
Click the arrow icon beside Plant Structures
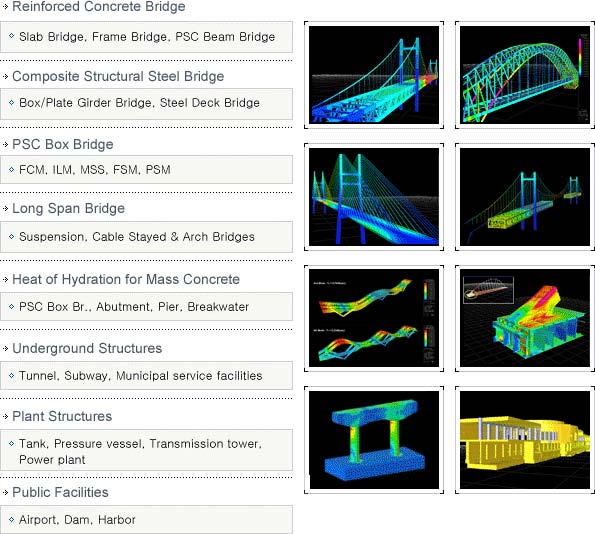tap(5, 417)
